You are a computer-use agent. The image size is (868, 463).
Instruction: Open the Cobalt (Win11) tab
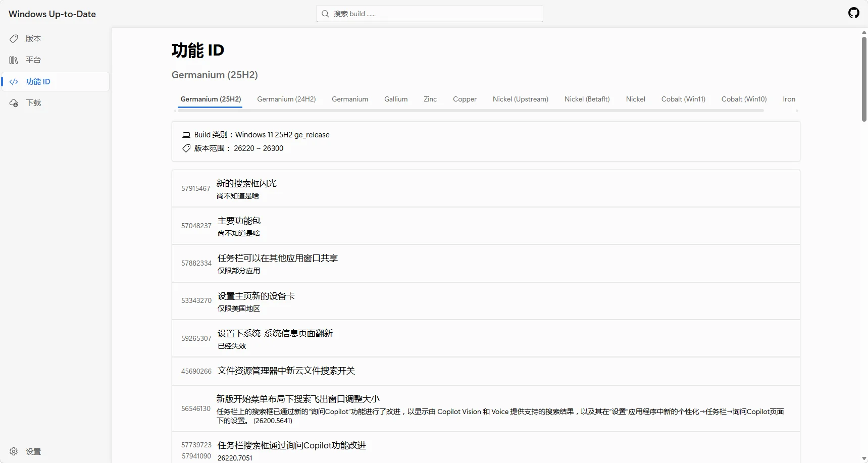683,99
